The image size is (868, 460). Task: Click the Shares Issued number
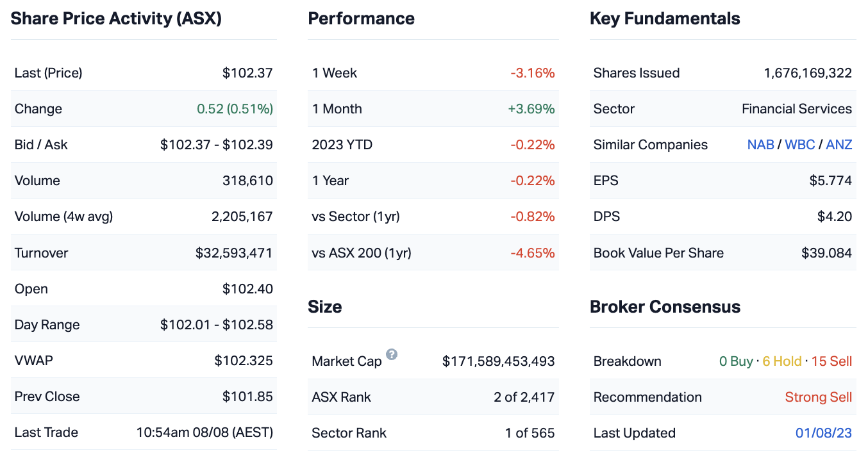[807, 73]
